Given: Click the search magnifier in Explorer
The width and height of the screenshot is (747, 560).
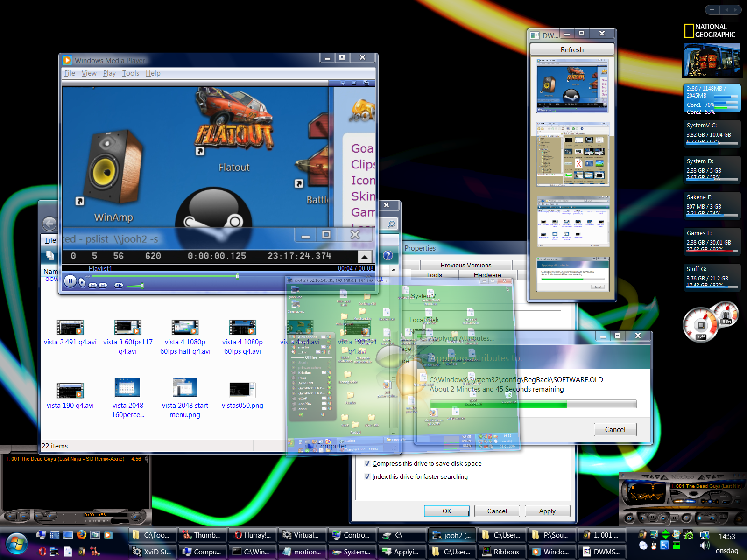Looking at the screenshot, I should (x=391, y=224).
